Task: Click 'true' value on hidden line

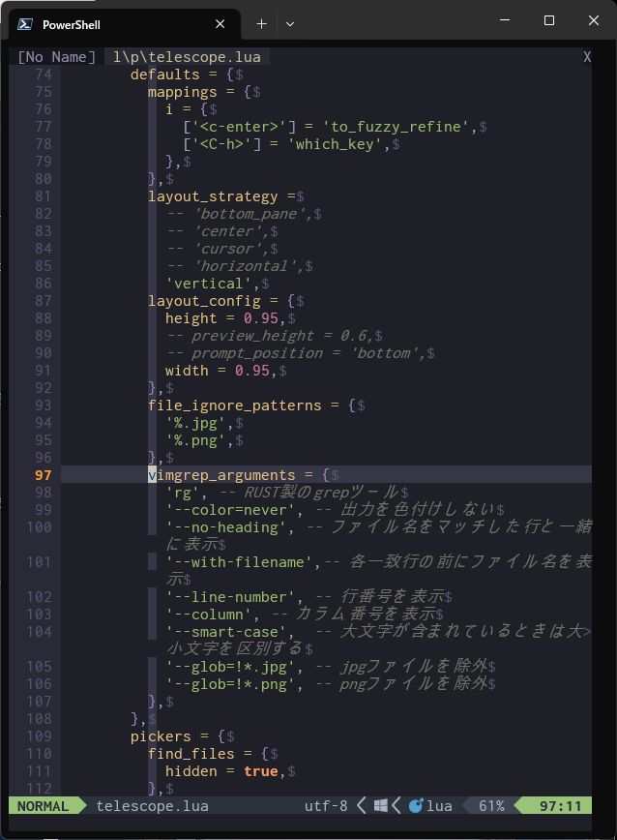Action: coord(260,770)
